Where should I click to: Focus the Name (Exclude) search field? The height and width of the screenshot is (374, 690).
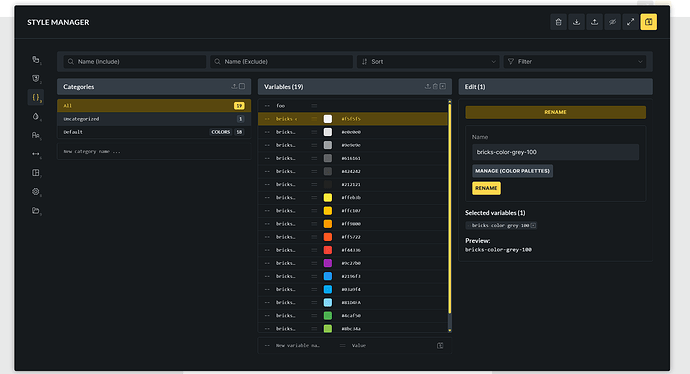coord(282,62)
